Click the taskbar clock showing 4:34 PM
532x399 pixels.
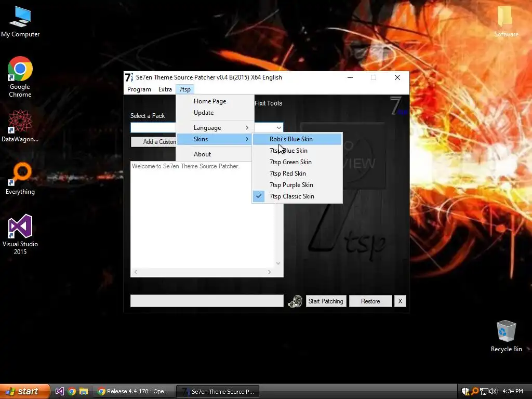[x=512, y=391]
